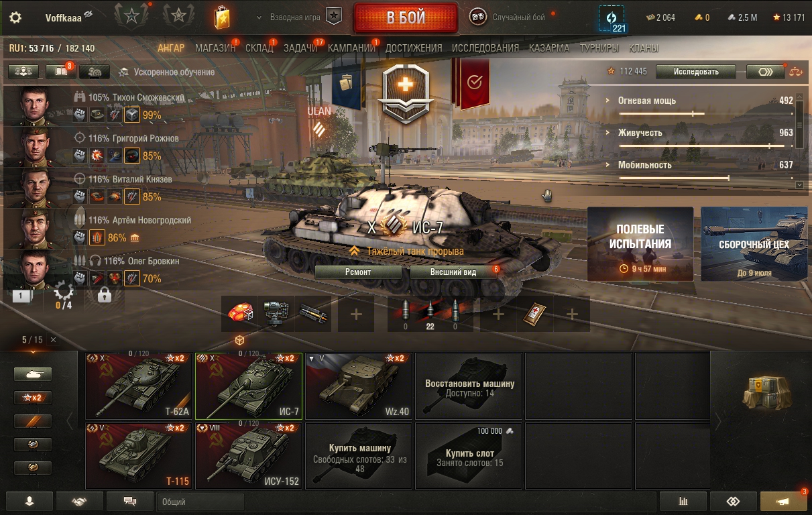The width and height of the screenshot is (812, 515).
Task: Open the settings gear menu
Action: coord(15,17)
